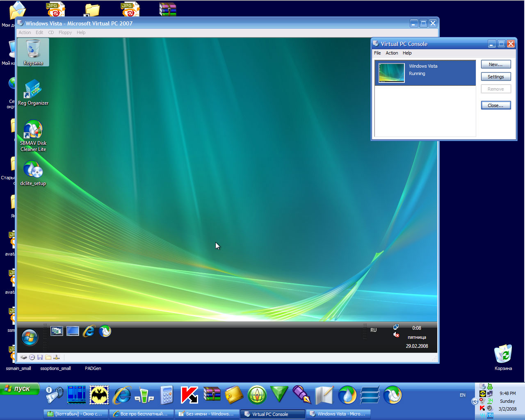Select WinRAR archive icon on XP desktop top

[x=167, y=9]
